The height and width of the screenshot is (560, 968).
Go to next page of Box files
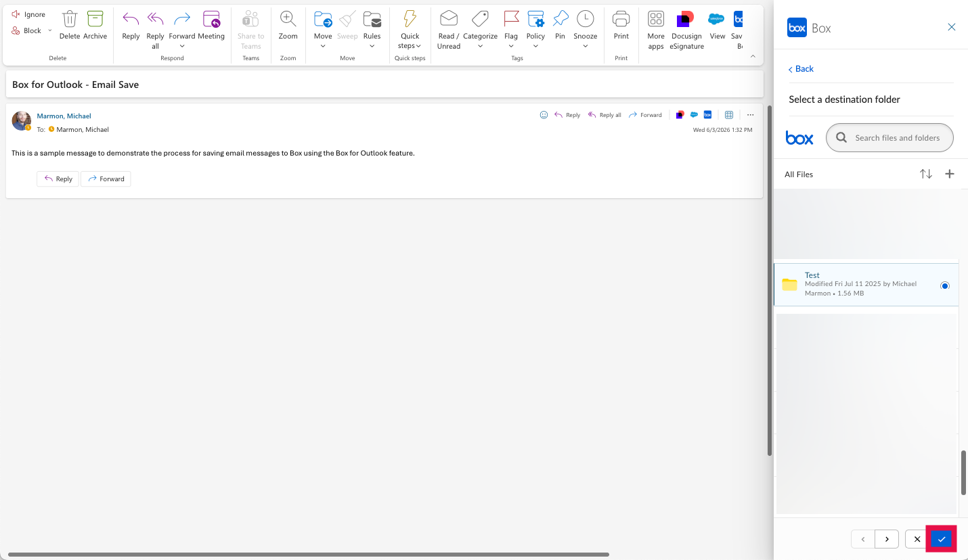(887, 539)
